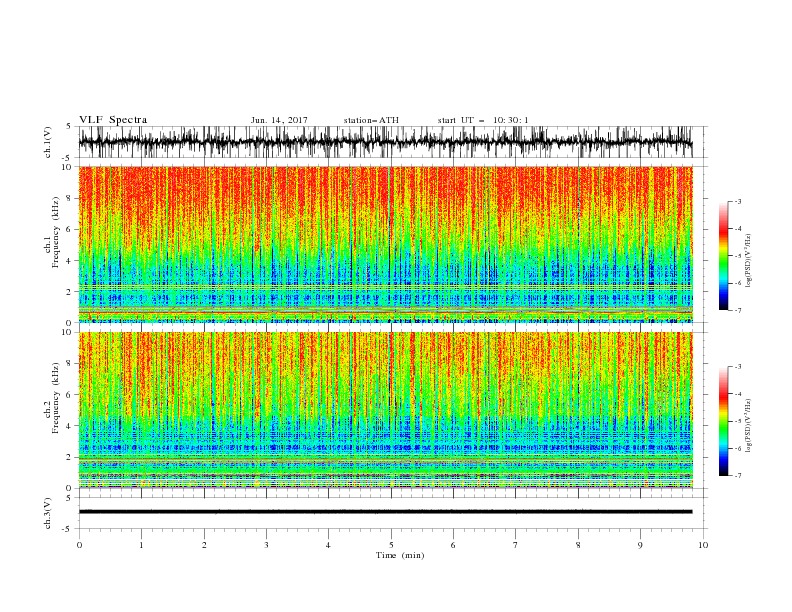
Task: Click the 'ch.3(V)' waveform axis label
Action: click(48, 513)
